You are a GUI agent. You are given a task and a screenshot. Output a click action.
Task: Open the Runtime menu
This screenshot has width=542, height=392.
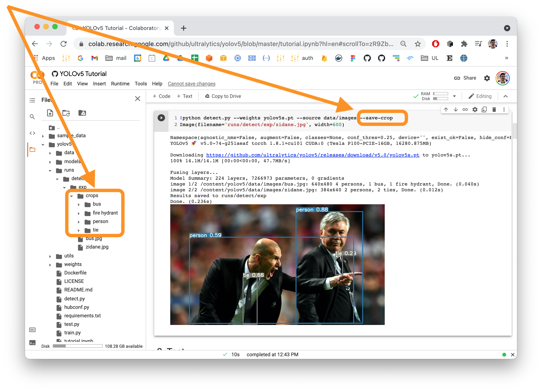[120, 84]
